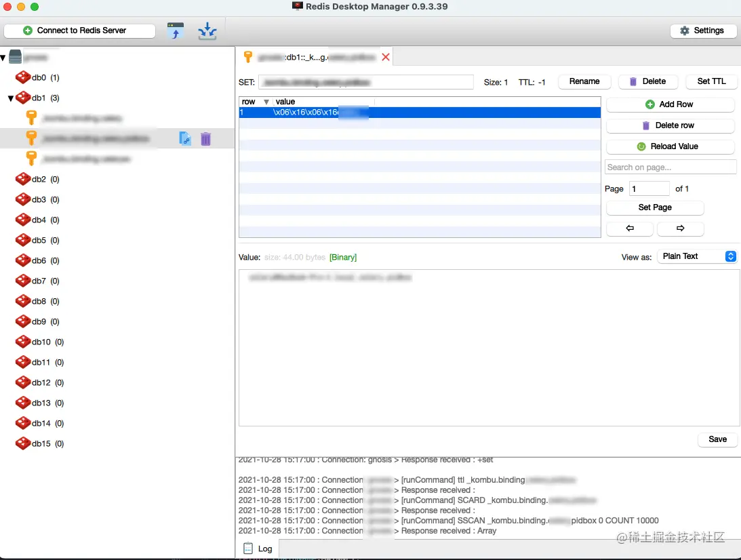Image resolution: width=741 pixels, height=560 pixels.
Task: Click 'Response received : Array' log line
Action: pos(367,531)
